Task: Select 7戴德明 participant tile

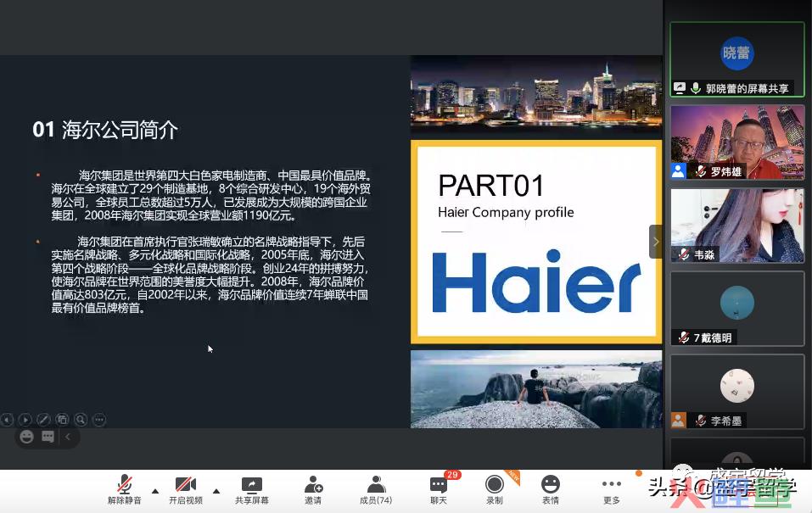Action: [x=737, y=309]
